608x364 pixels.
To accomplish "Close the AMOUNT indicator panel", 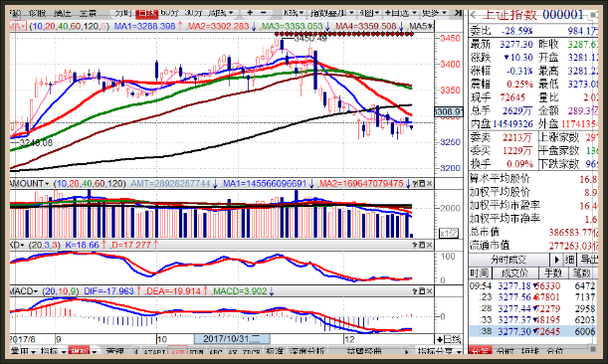I will tap(429, 183).
